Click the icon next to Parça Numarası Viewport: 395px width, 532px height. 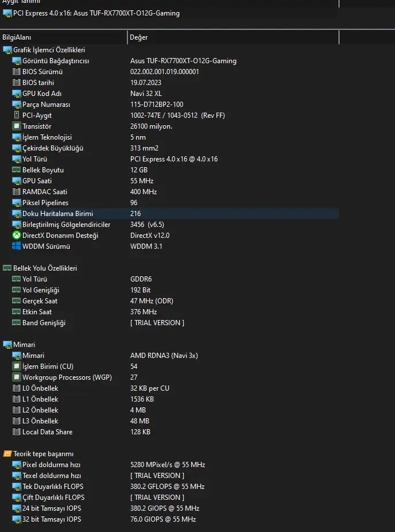pyautogui.click(x=16, y=105)
